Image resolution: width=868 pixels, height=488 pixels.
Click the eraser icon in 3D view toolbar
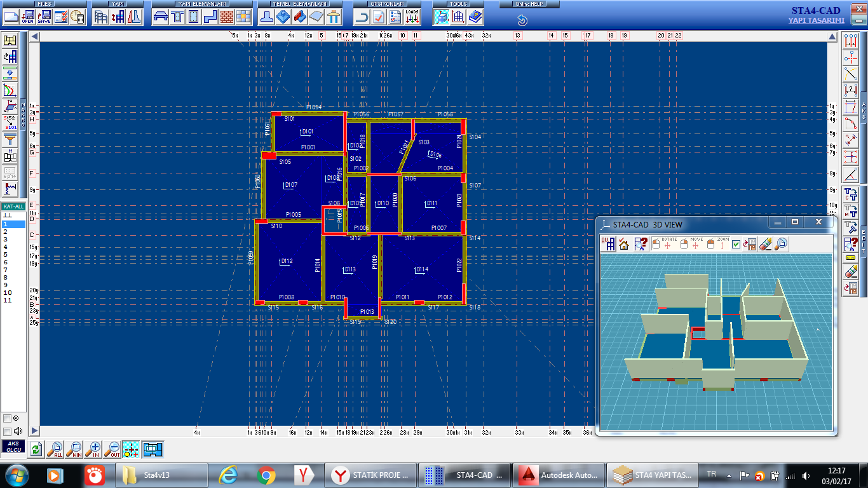[x=765, y=244]
